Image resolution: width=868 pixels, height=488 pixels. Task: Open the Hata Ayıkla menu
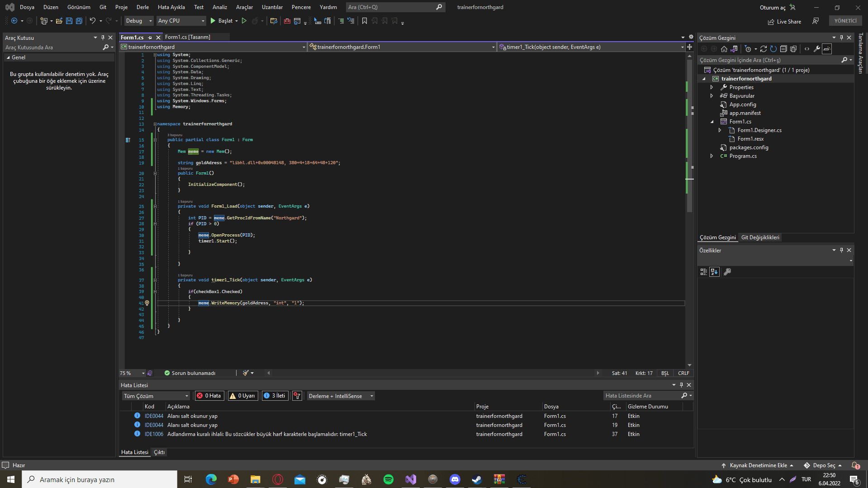tap(171, 7)
